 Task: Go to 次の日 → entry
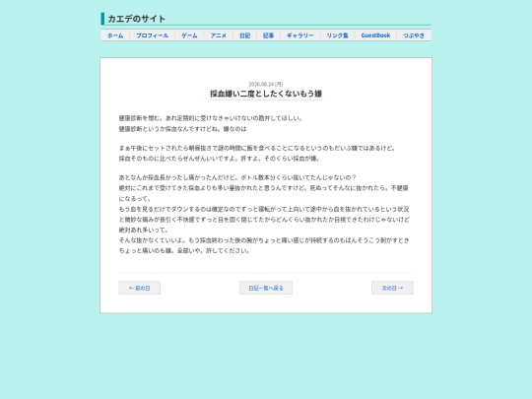392,288
